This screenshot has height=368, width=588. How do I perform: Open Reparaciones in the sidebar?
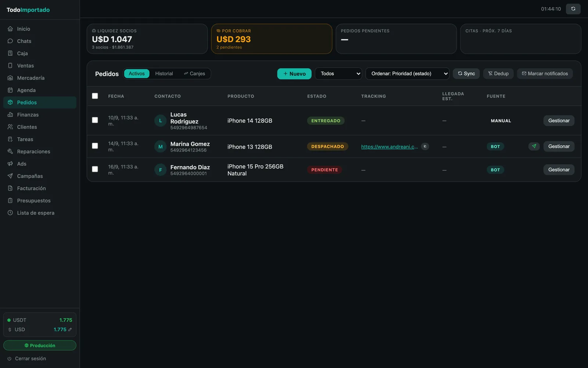[40, 152]
